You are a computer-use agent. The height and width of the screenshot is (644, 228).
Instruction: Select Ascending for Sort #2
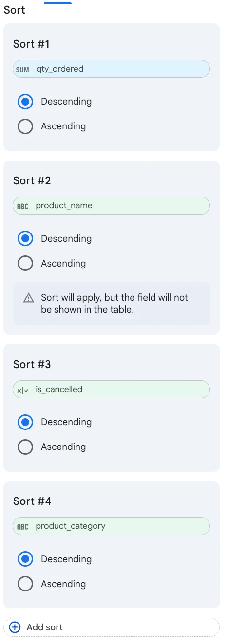tap(25, 264)
